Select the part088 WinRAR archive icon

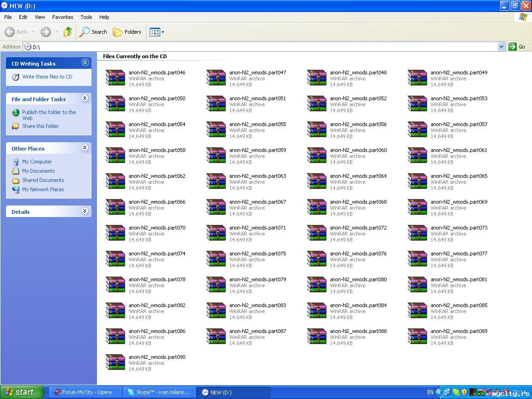tap(317, 336)
